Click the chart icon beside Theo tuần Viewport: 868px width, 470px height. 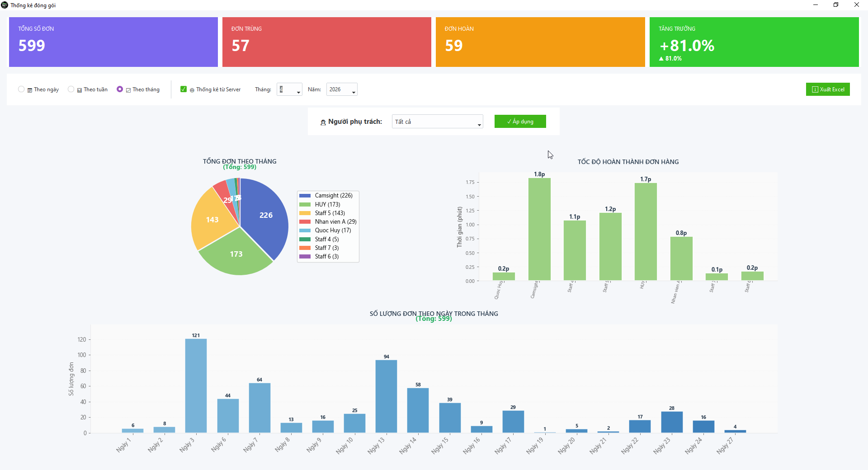click(x=80, y=90)
